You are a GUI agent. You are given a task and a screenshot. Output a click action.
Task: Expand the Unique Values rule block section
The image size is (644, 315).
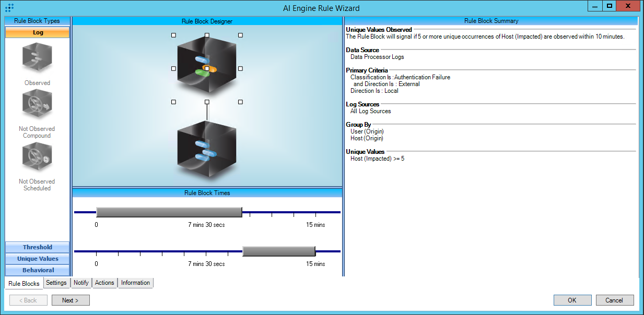[37, 259]
